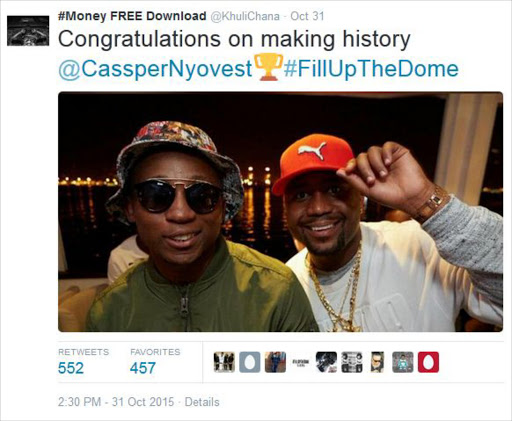Open the fifth dark avatar thumbnail
The height and width of the screenshot is (421, 512).
click(326, 362)
